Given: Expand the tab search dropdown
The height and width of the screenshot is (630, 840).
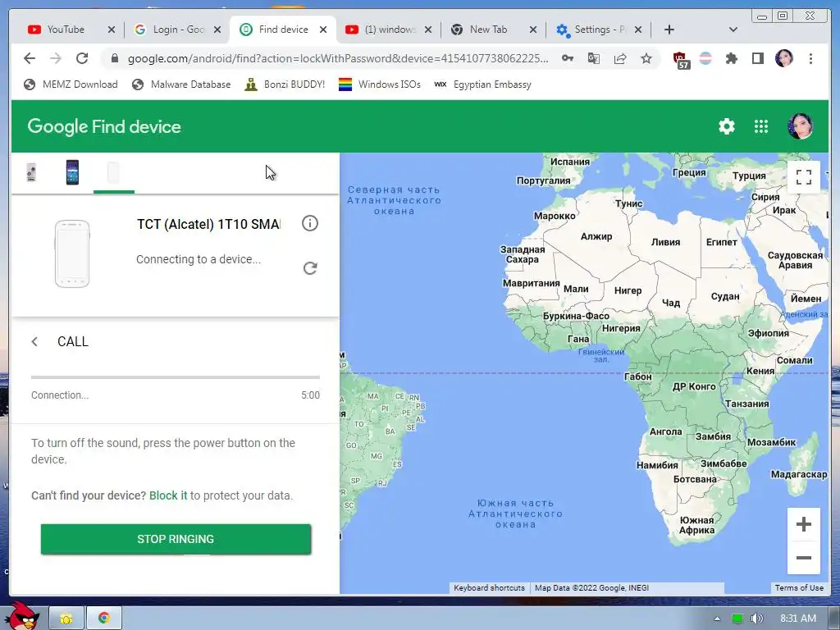Looking at the screenshot, I should [x=733, y=30].
